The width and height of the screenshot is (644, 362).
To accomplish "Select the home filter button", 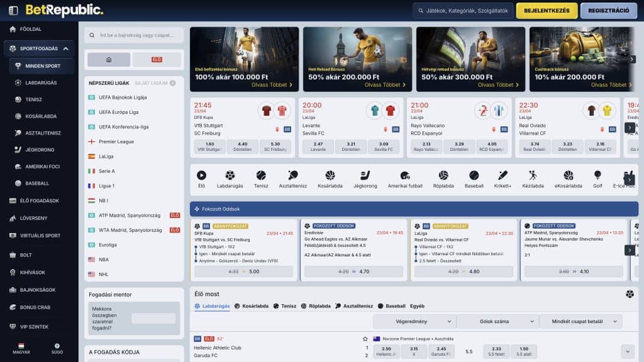I will [109, 60].
